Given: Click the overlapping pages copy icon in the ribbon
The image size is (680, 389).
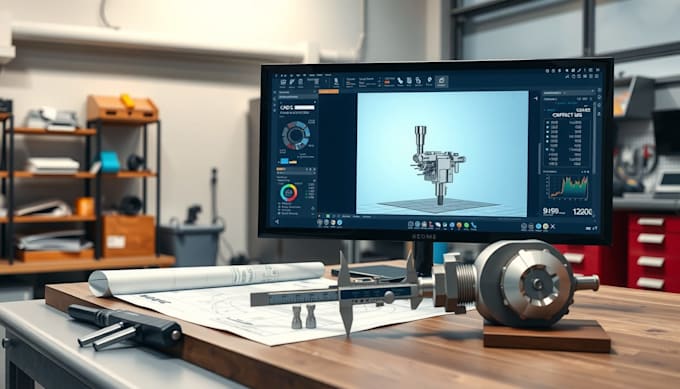Looking at the screenshot, I should 418,81.
